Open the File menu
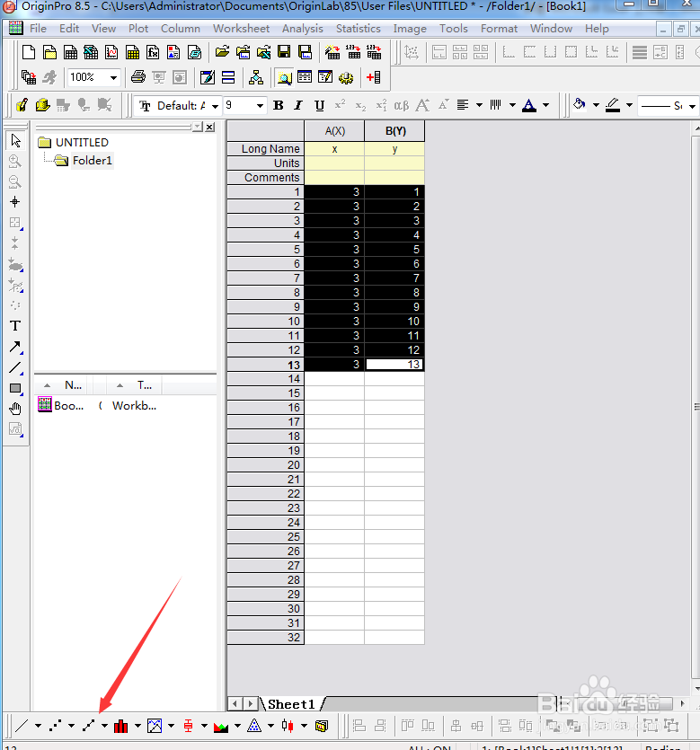The image size is (700, 750). click(x=38, y=29)
